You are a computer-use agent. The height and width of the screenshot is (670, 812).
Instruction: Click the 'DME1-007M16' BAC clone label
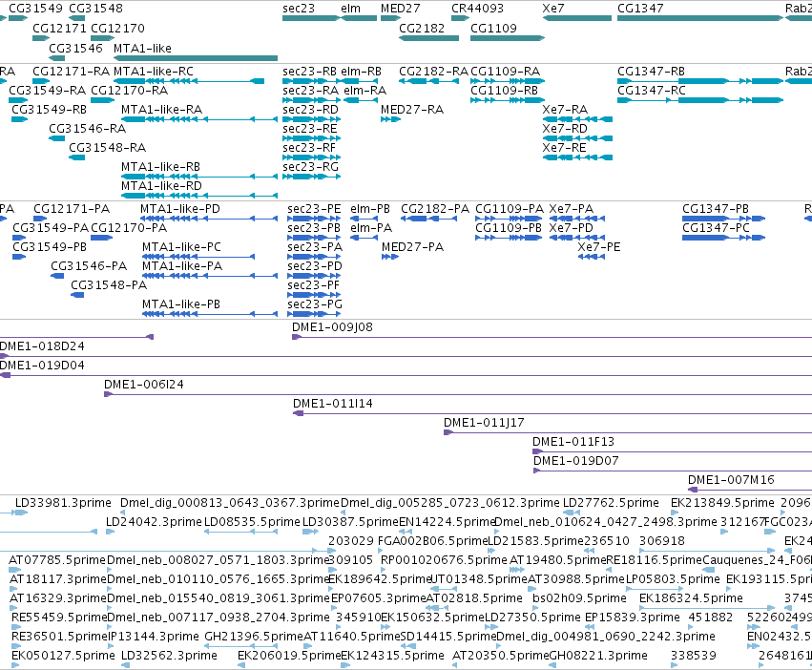[x=731, y=480]
